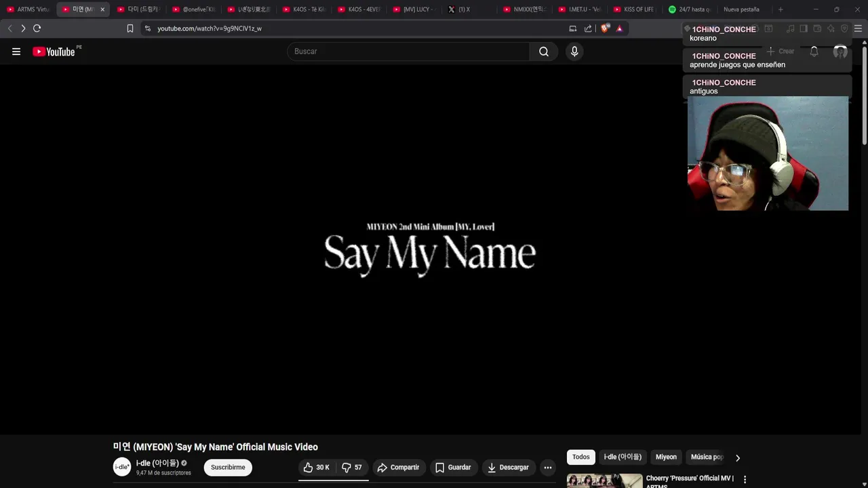The width and height of the screenshot is (868, 488).
Task: Click the Compartir button
Action: [x=399, y=468]
